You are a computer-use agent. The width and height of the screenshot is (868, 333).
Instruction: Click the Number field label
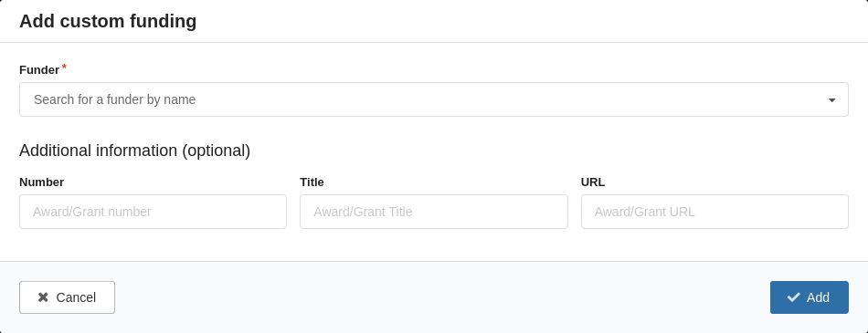pyautogui.click(x=41, y=182)
